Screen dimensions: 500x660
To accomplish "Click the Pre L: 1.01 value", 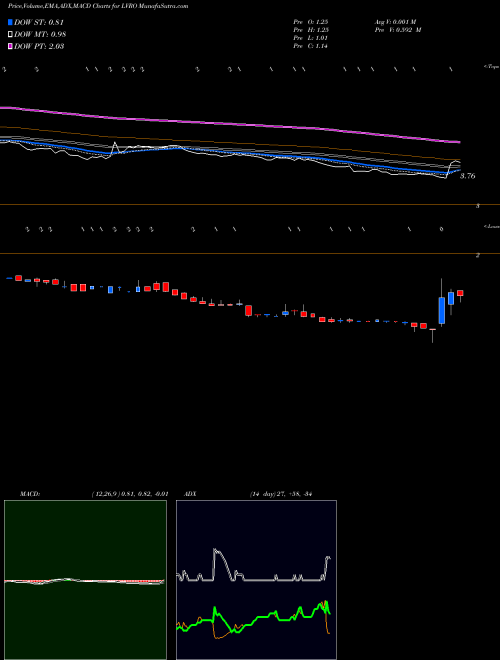I will (x=311, y=38).
